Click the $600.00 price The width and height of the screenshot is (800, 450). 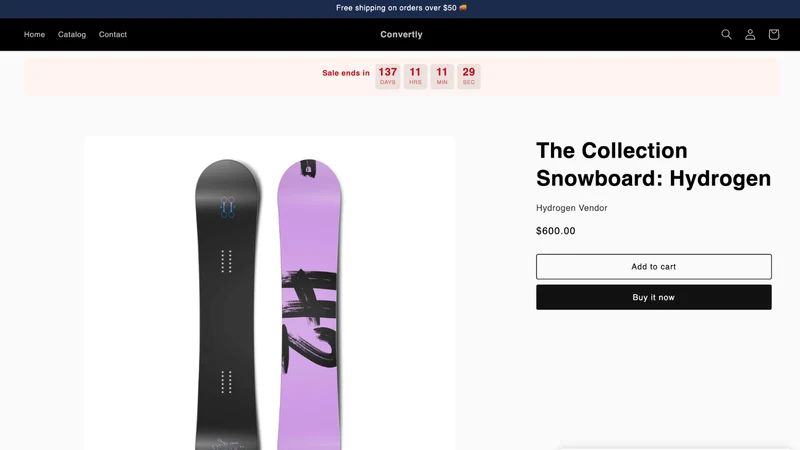[556, 231]
